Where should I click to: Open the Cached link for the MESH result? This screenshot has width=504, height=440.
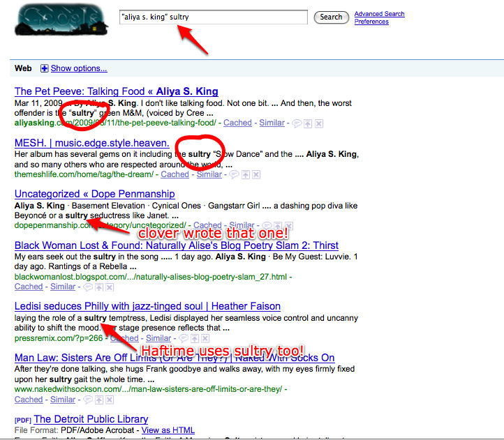pyautogui.click(x=175, y=174)
